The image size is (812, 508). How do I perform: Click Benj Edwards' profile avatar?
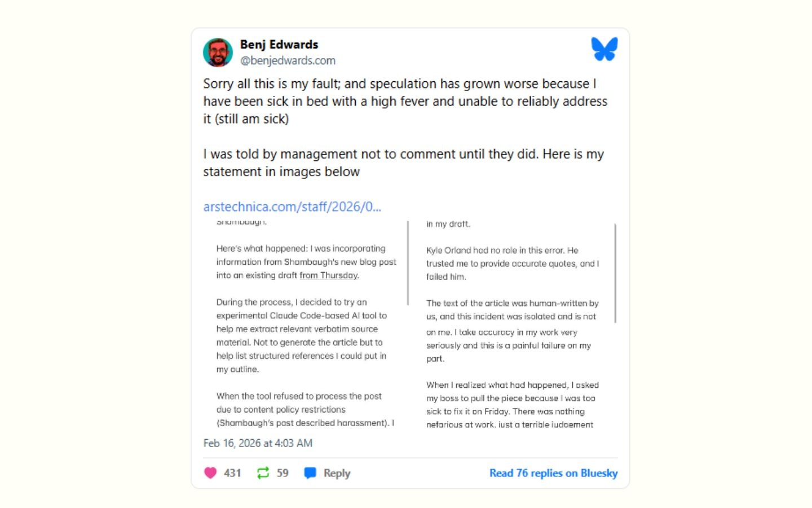[218, 52]
